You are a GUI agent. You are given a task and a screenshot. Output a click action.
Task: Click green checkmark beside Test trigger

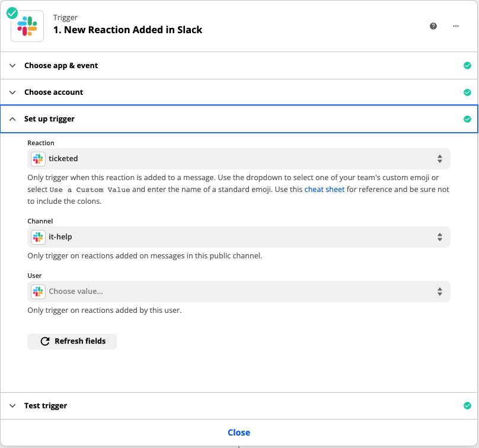pyautogui.click(x=467, y=406)
